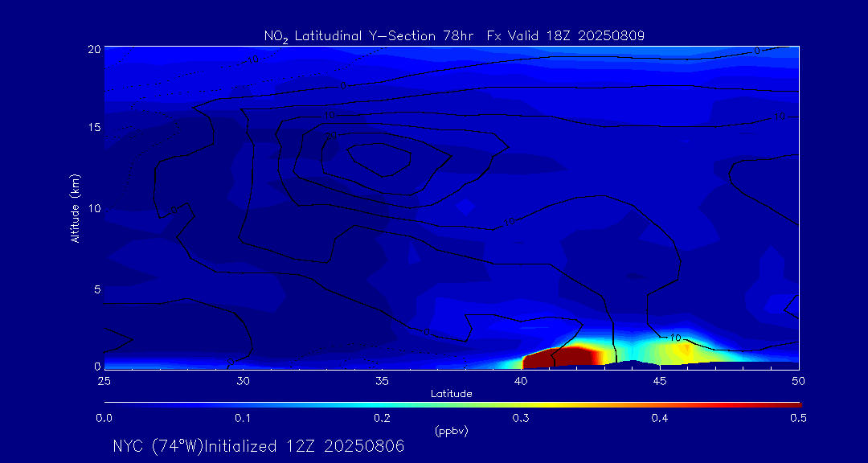The image size is (868, 463).
Task: Click contour label '10' above the yellow plume
Action: point(675,338)
